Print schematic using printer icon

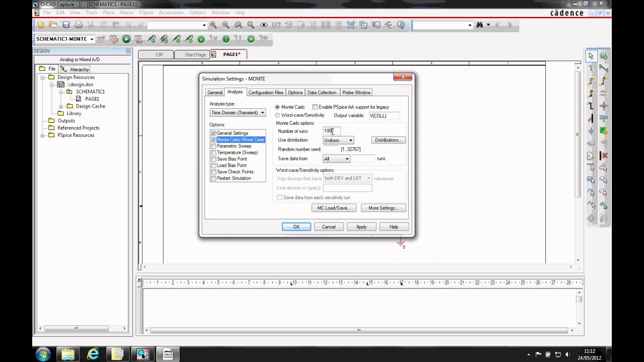pos(78,25)
